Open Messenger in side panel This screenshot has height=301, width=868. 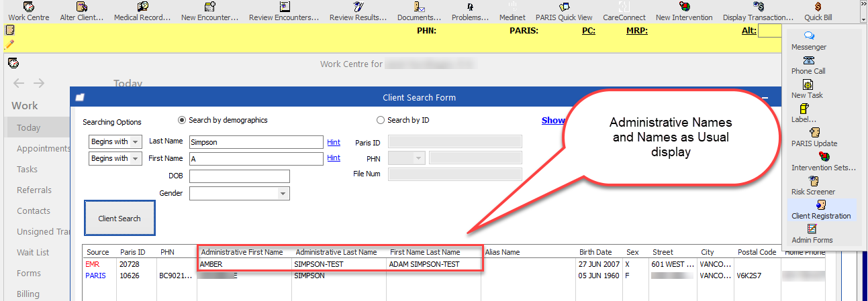808,40
